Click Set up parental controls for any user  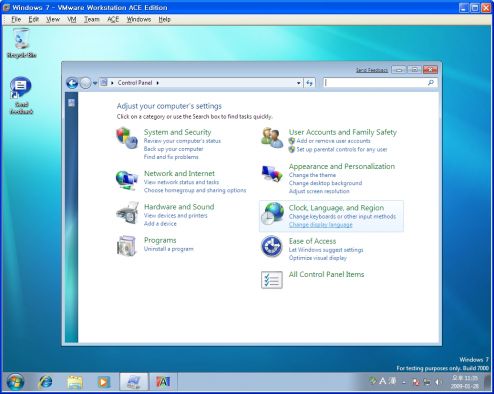(x=342, y=149)
